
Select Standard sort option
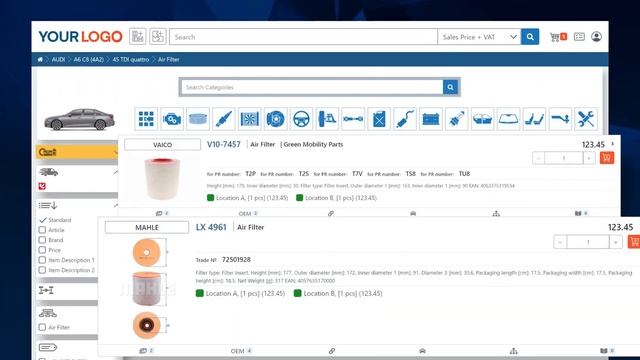56,220
